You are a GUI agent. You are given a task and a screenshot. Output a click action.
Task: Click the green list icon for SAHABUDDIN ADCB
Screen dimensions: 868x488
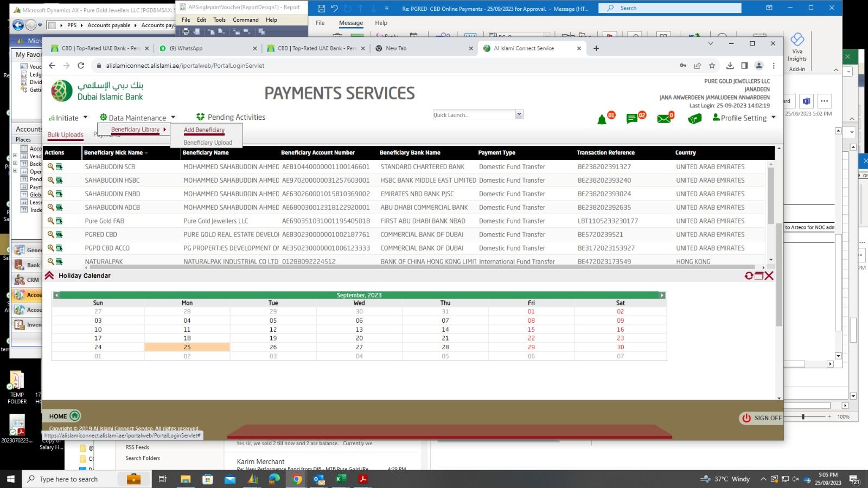[x=59, y=207]
